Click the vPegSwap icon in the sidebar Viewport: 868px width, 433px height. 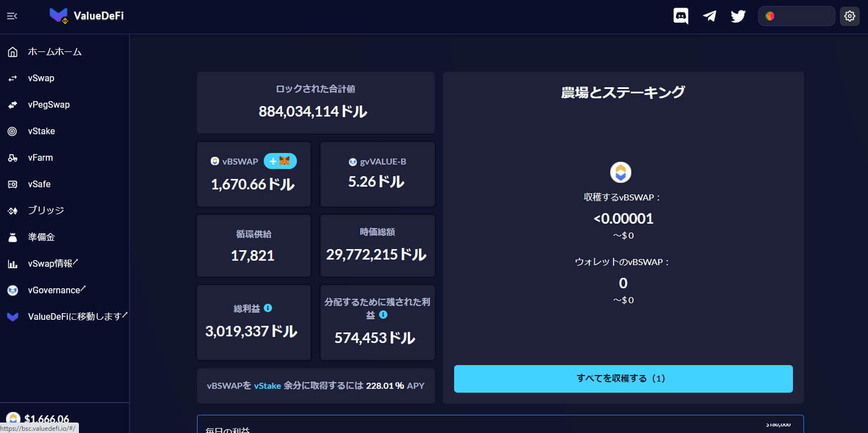pos(13,105)
